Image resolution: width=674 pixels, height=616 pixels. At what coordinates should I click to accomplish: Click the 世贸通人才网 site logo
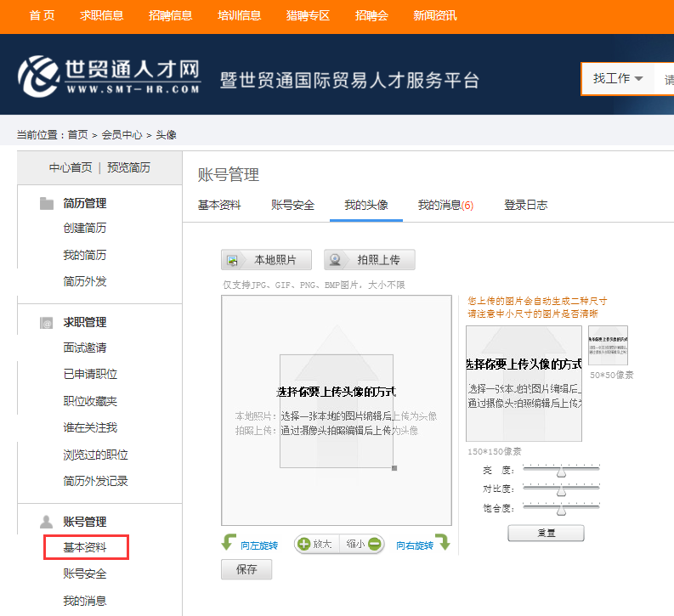coord(109,76)
